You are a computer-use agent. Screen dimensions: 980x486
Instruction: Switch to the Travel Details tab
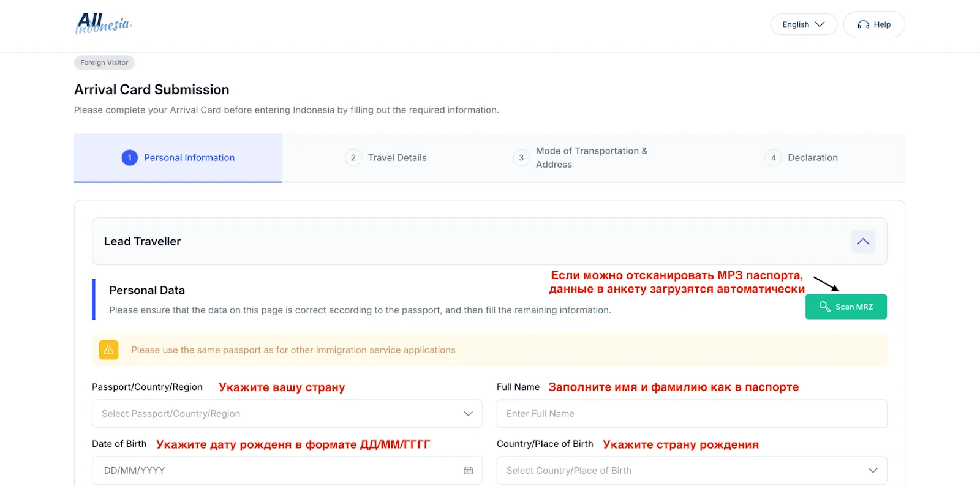(x=397, y=158)
